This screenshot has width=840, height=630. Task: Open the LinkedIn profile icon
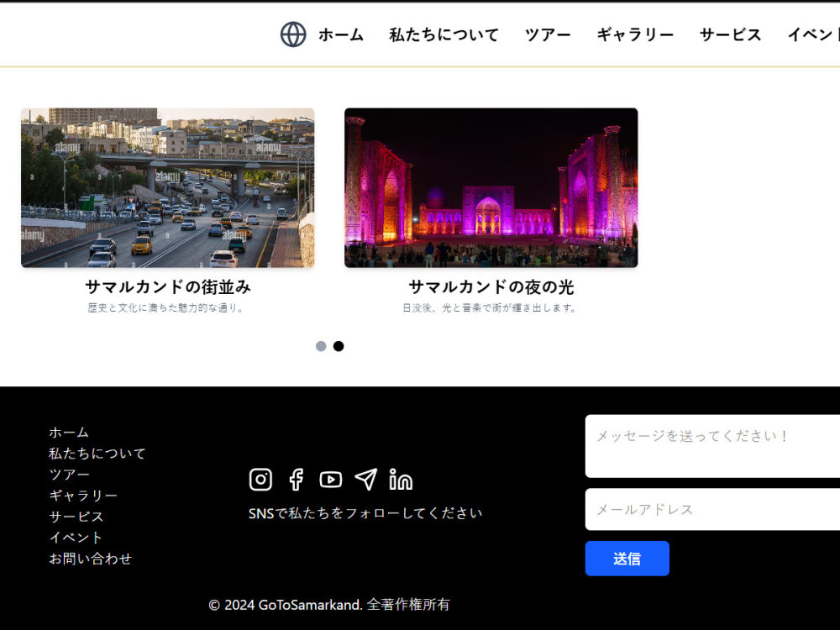click(401, 480)
